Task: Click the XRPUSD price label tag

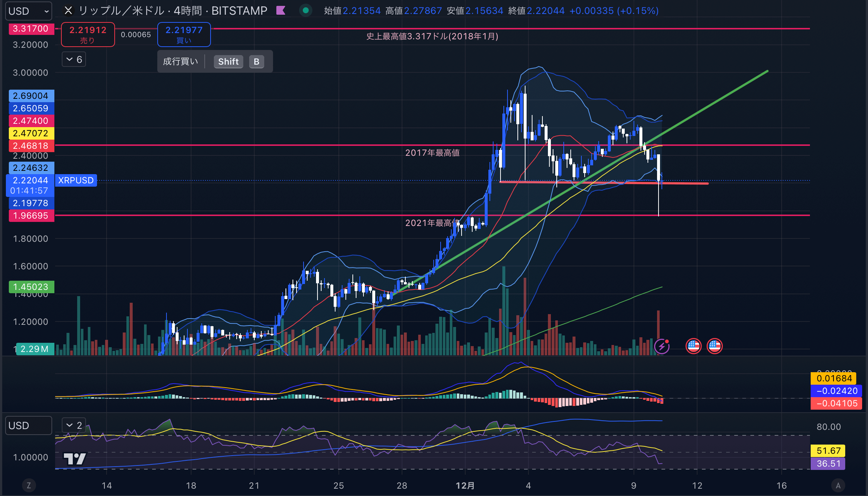Action: click(x=76, y=180)
